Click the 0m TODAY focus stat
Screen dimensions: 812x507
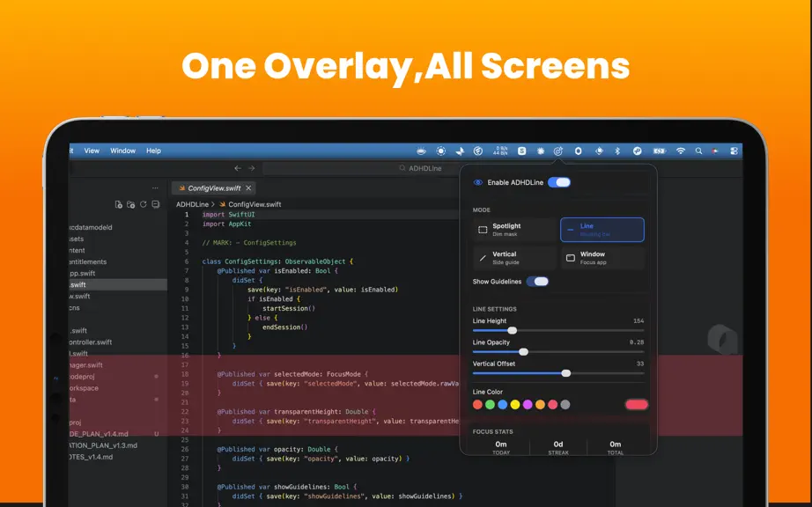coord(501,447)
